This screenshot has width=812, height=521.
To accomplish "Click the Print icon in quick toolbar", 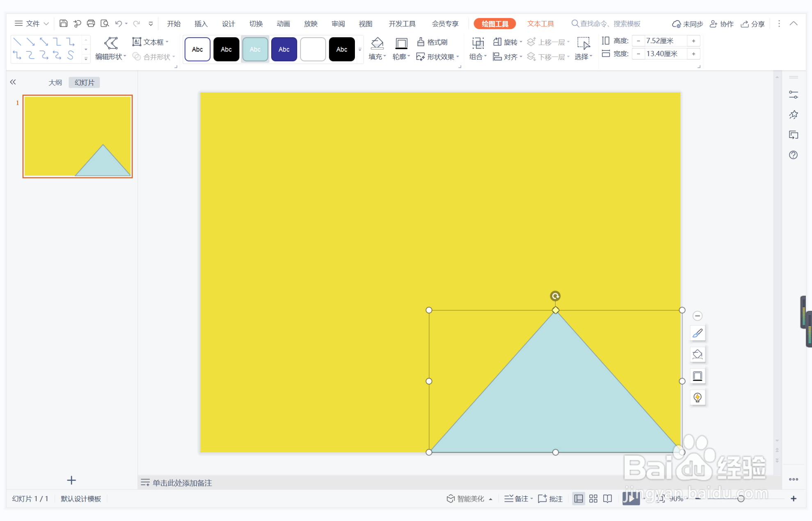I will [x=91, y=23].
